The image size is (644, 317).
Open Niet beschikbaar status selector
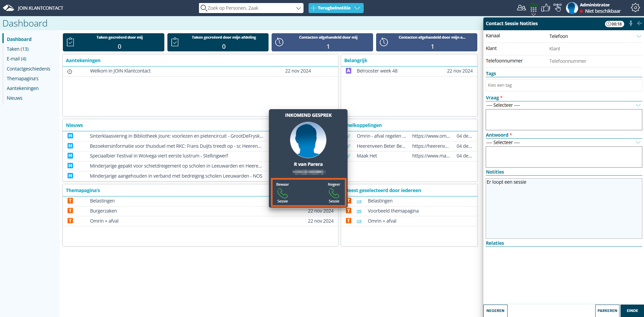[x=600, y=11]
